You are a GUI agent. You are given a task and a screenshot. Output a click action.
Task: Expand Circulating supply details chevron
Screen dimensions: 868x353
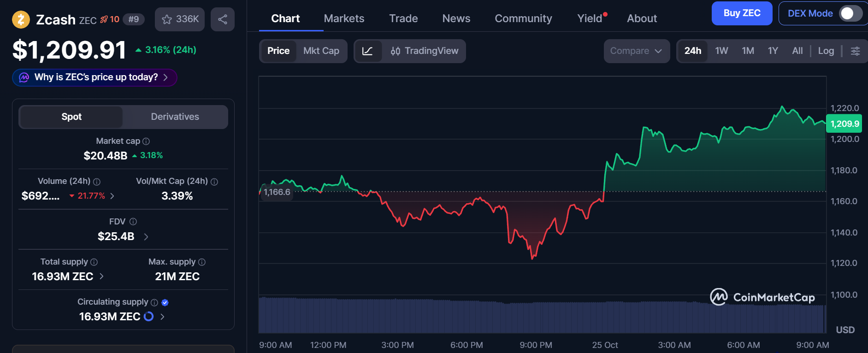[162, 317]
